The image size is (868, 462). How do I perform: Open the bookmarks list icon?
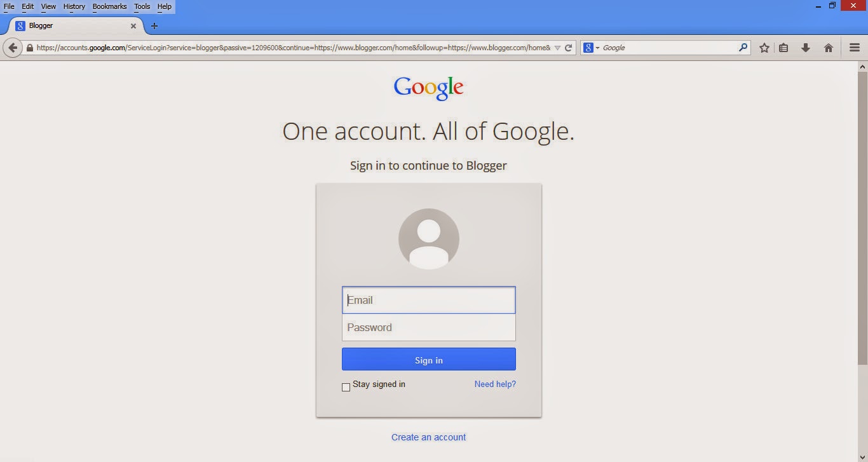[783, 48]
